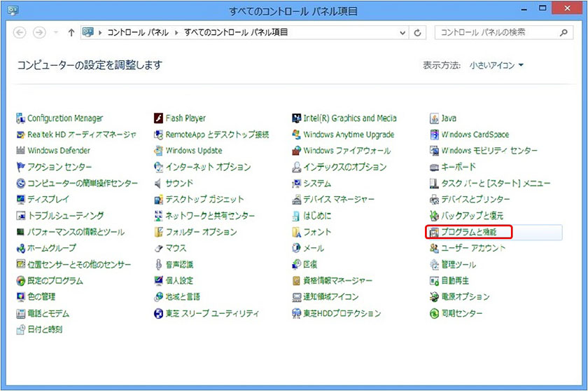Screen dimensions: 588x391
Task: Open the ネットワークと共有センター link
Action: (x=210, y=216)
